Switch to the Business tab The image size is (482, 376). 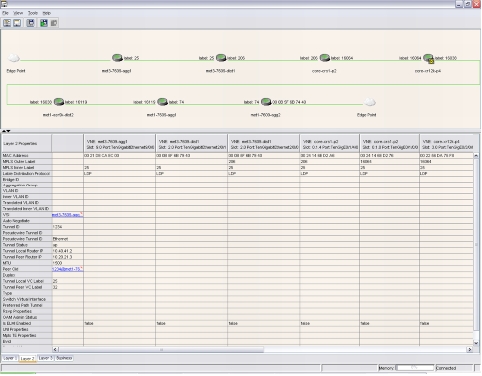[64, 358]
